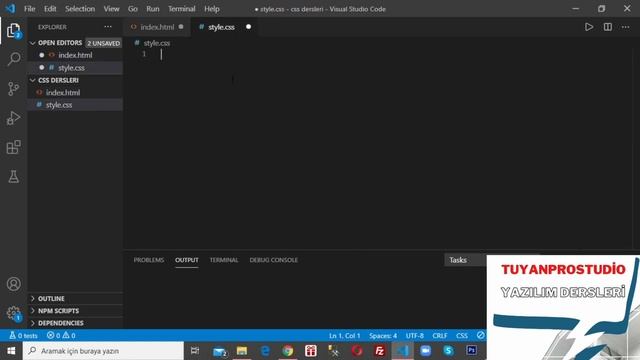The height and width of the screenshot is (360, 640).
Task: Expand the Outline section
Action: 75,298
